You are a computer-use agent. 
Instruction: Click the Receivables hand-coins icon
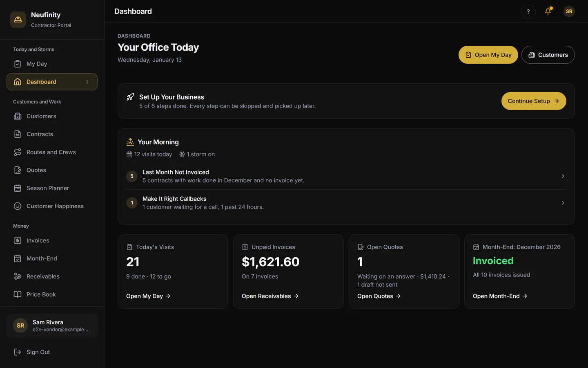[18, 276]
